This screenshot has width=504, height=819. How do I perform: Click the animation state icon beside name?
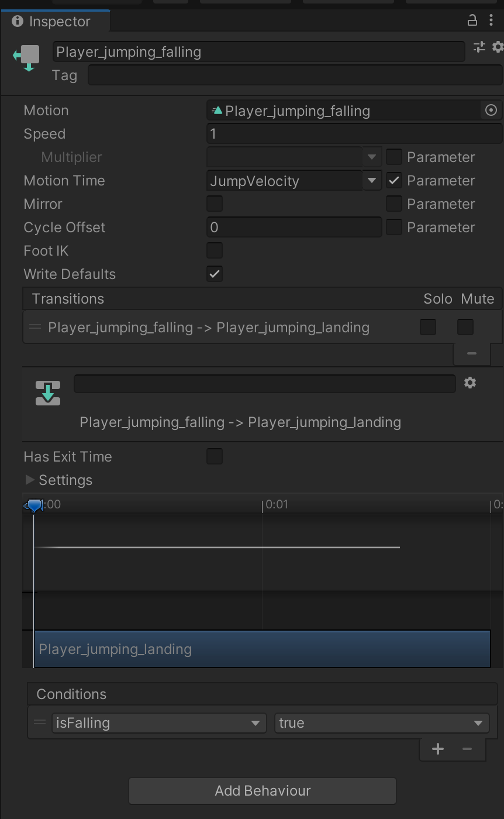tap(27, 57)
